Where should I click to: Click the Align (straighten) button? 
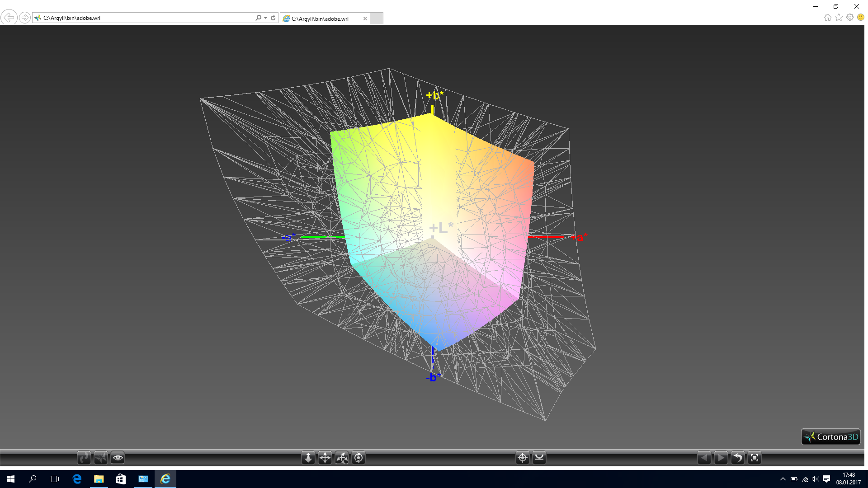tap(539, 458)
